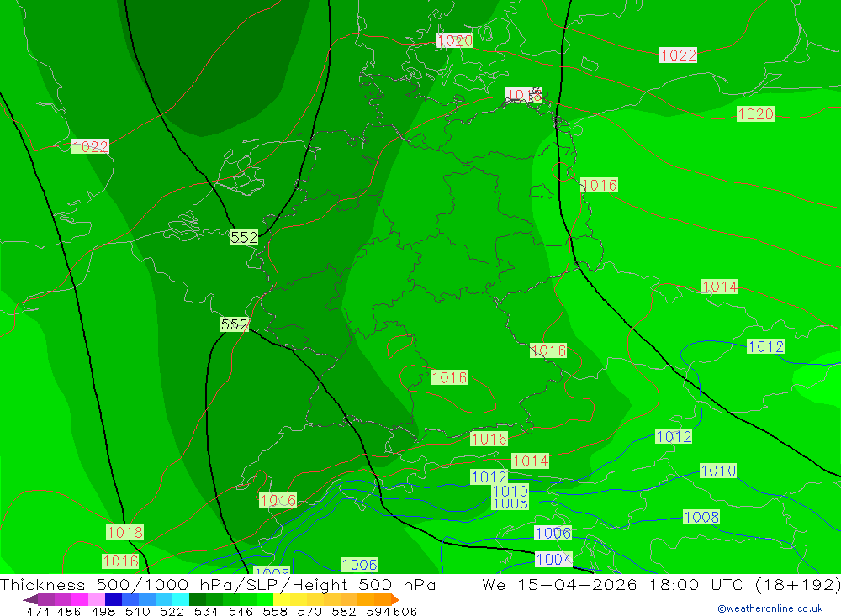Open the weatheronline.co.uk copyright link
The width and height of the screenshot is (841, 616).
tap(770, 608)
